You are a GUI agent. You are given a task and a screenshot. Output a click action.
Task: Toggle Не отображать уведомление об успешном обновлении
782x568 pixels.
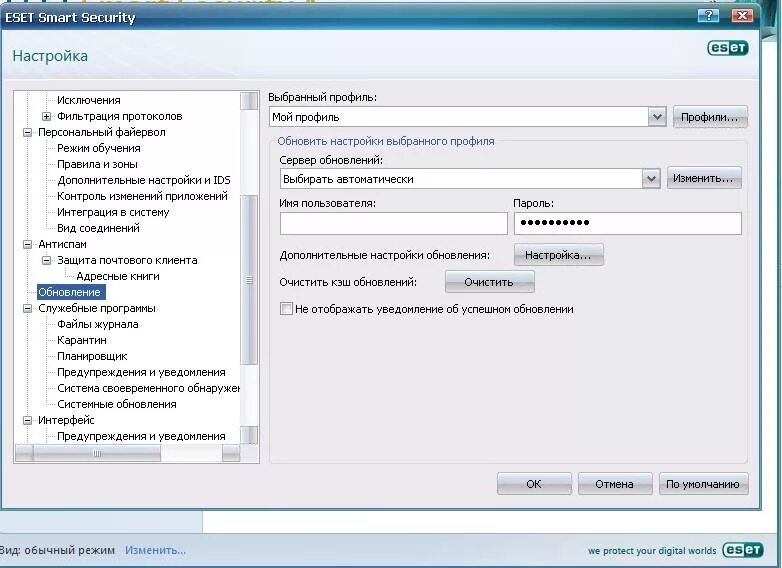pyautogui.click(x=286, y=309)
